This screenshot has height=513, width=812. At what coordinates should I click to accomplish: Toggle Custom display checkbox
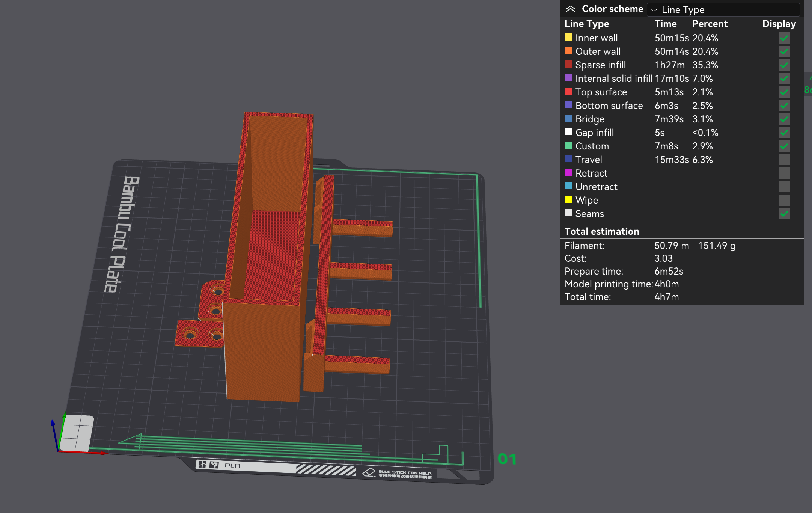pos(784,146)
